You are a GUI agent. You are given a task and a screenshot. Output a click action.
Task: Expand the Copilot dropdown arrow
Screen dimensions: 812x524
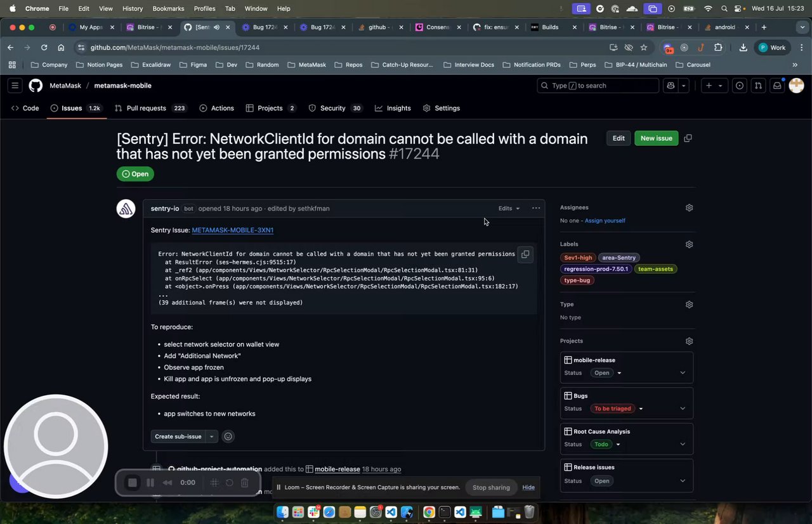pos(683,86)
